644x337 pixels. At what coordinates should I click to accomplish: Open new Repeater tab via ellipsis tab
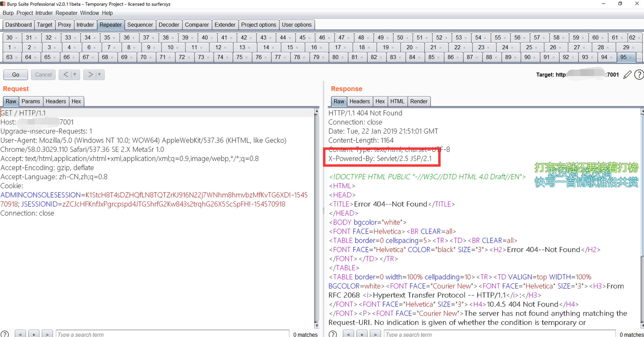[639, 57]
